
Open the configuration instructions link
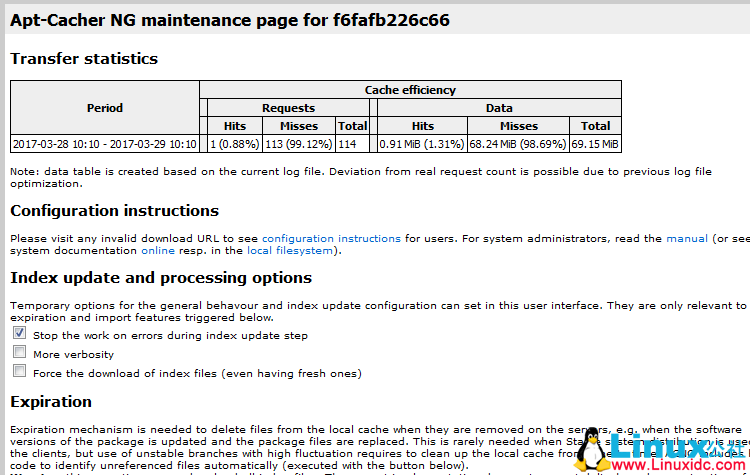[331, 238]
